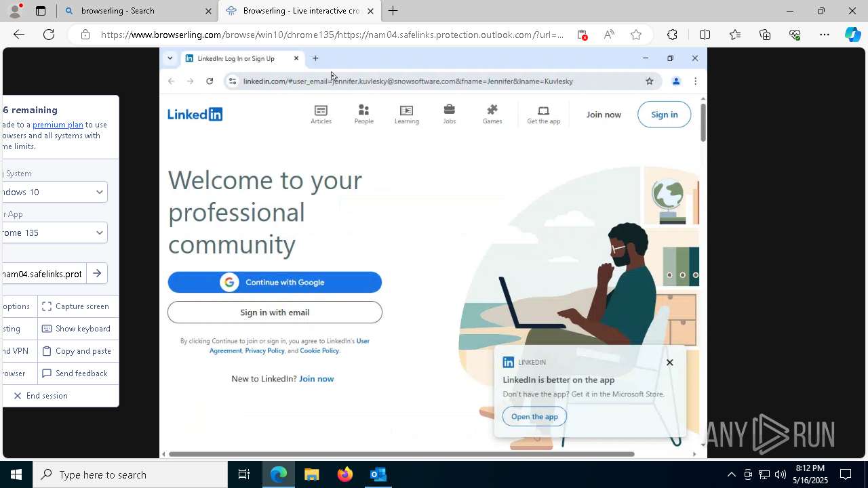Add page to Edge favorites star

tap(635, 35)
